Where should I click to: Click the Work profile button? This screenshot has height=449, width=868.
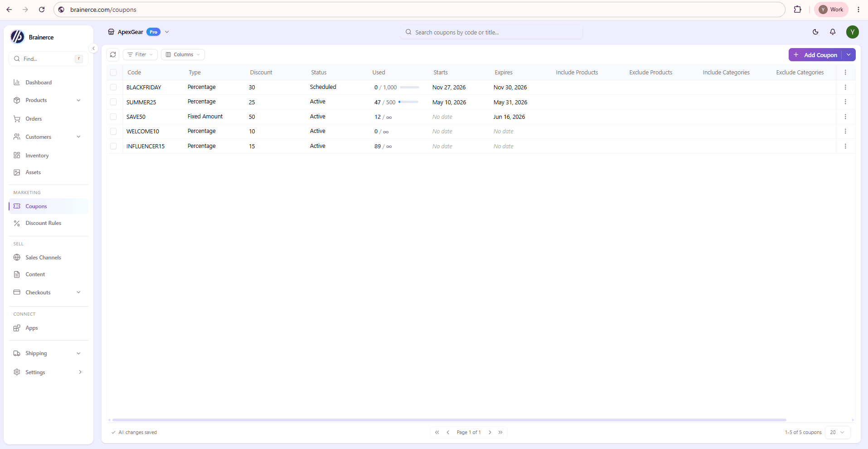[x=831, y=10]
